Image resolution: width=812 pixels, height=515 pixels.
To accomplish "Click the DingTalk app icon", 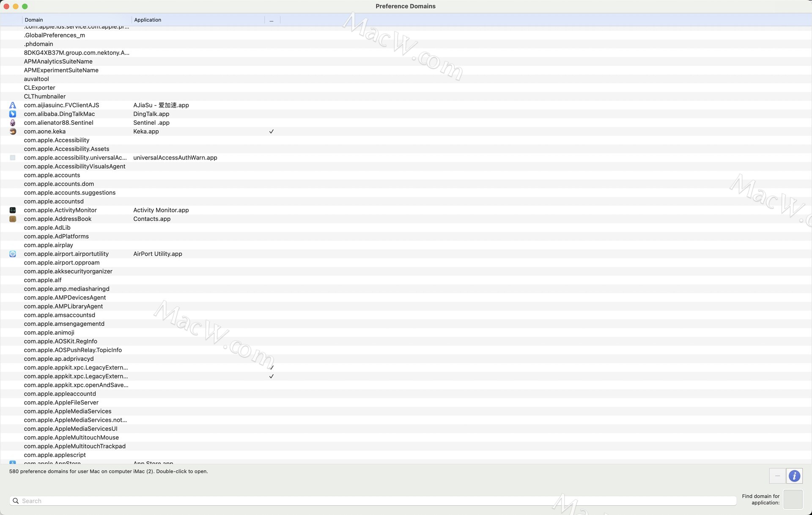I will (13, 114).
